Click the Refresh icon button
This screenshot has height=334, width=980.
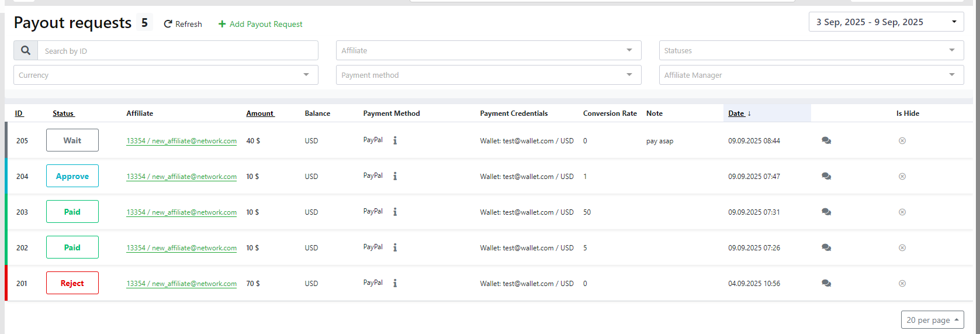(168, 24)
